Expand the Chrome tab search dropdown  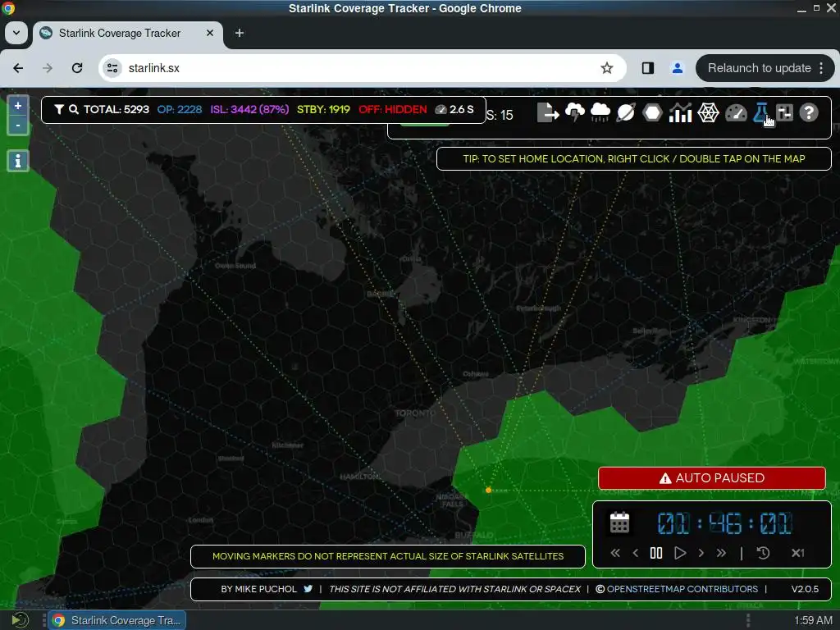(16, 33)
